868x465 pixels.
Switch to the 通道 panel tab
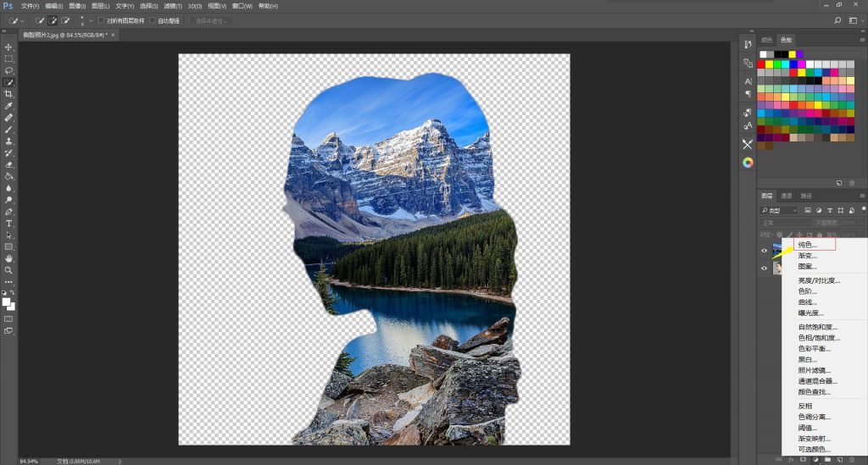786,196
